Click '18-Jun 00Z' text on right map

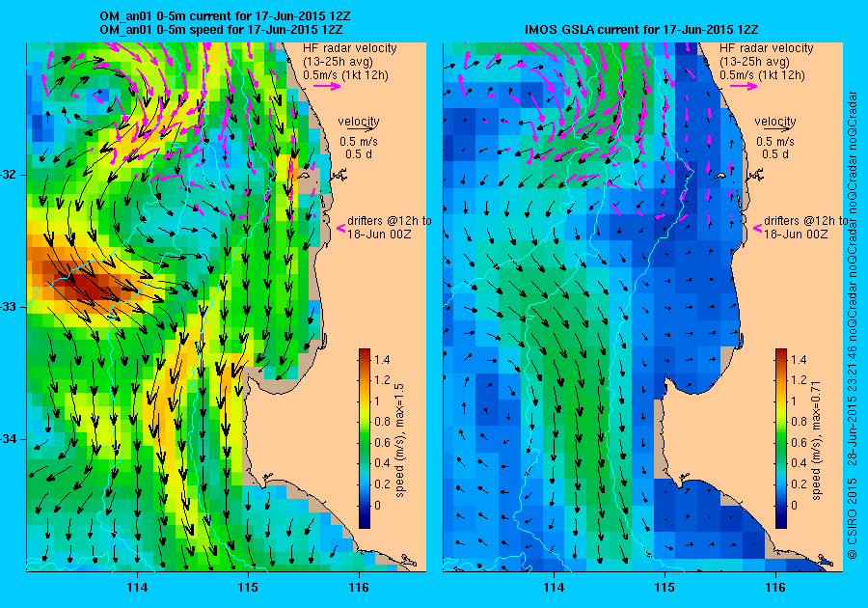pyautogui.click(x=796, y=234)
